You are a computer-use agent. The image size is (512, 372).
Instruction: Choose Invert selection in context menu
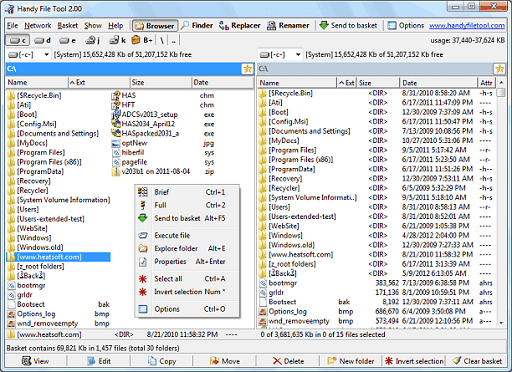(187, 292)
